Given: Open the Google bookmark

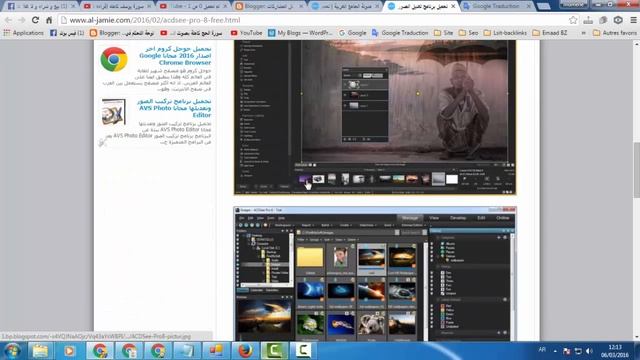Looking at the screenshot, I should coord(352,33).
